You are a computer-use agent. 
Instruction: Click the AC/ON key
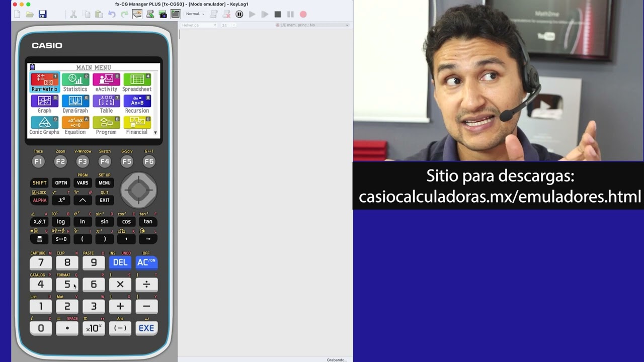[146, 262]
